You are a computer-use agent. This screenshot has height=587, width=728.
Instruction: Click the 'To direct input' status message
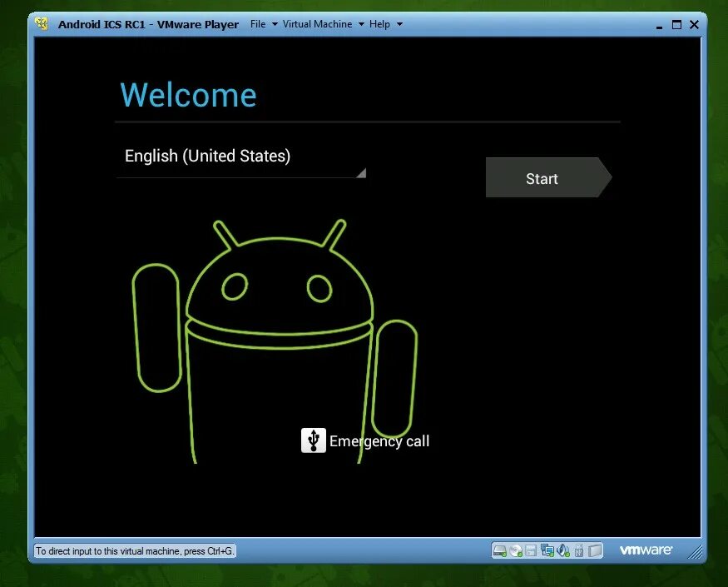[135, 551]
